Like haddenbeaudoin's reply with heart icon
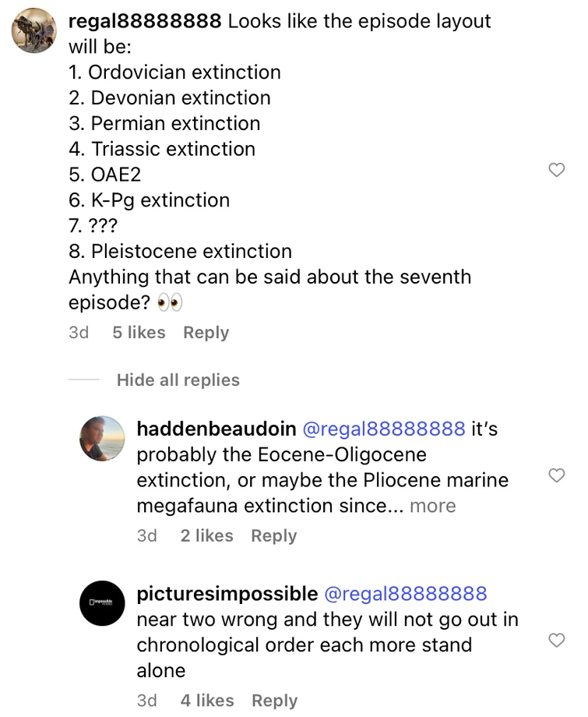Image resolution: width=588 pixels, height=717 pixels. tap(557, 475)
